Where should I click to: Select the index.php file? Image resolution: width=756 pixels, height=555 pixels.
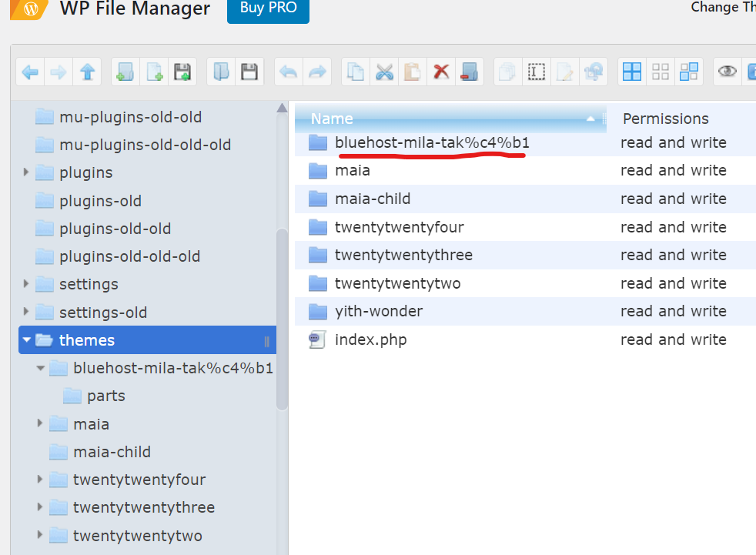(526, 339)
